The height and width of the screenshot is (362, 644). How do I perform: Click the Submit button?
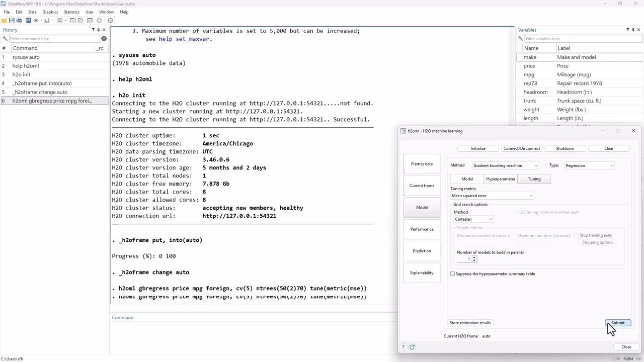[618, 323]
